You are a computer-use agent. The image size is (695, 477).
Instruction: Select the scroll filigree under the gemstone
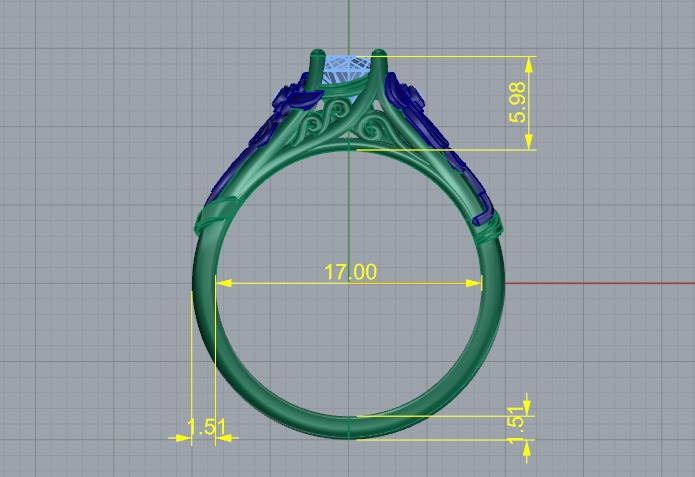pos(341,120)
